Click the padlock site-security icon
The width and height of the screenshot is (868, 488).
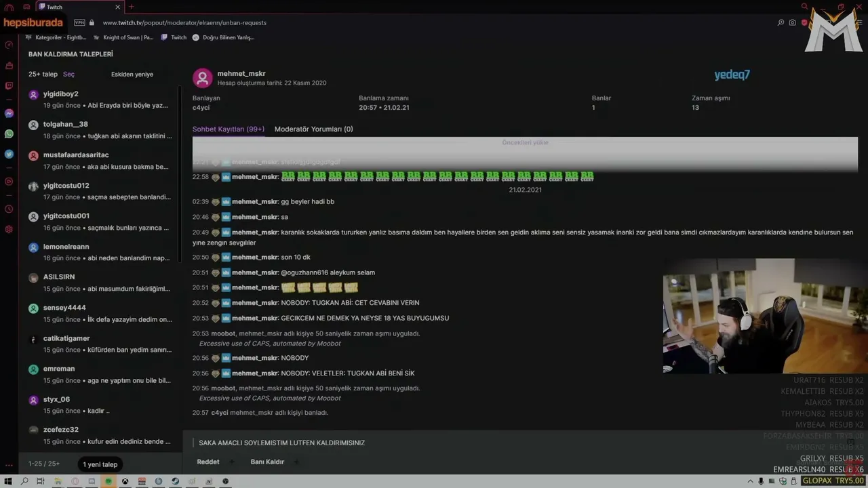92,22
